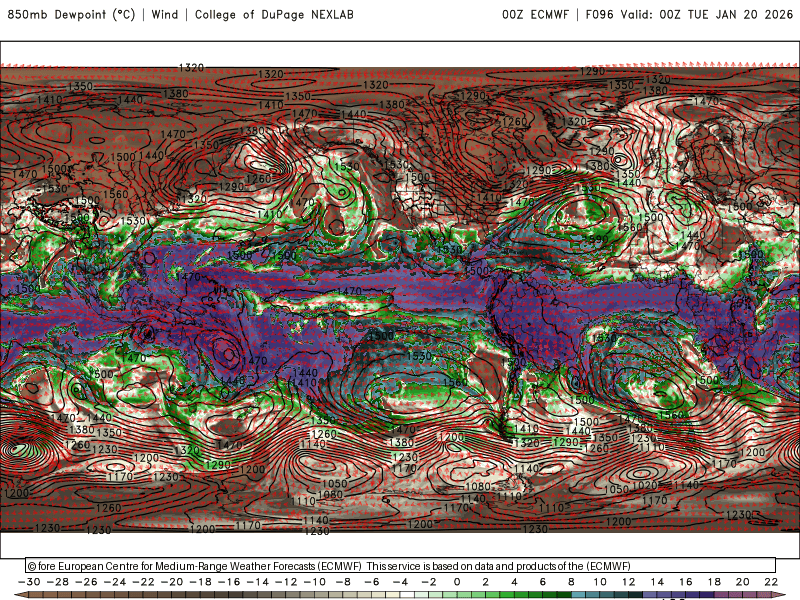The height and width of the screenshot is (600, 800).
Task: Select the -8 legend label
Action: [343, 582]
